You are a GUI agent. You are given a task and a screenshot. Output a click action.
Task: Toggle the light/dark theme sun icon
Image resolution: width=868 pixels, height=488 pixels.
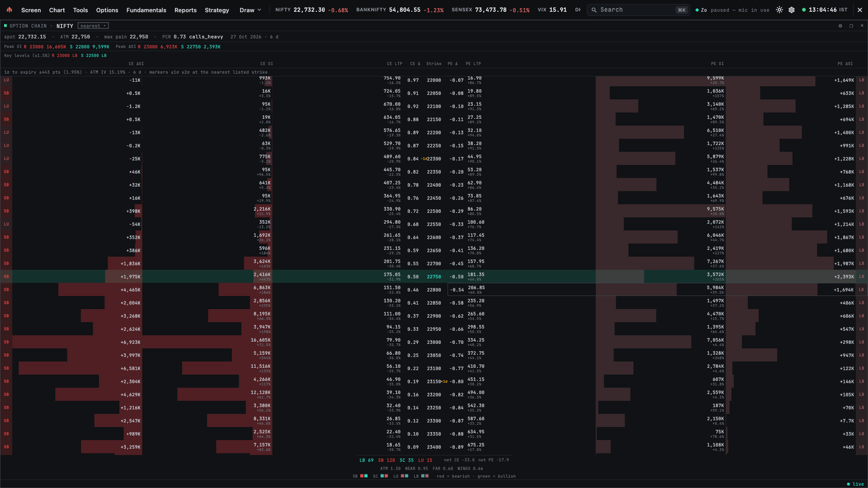coord(780,10)
